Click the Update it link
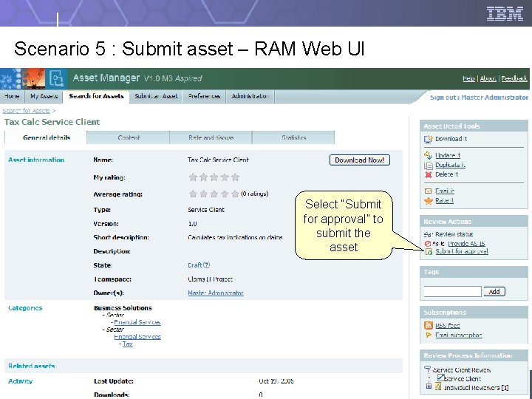 (x=448, y=156)
